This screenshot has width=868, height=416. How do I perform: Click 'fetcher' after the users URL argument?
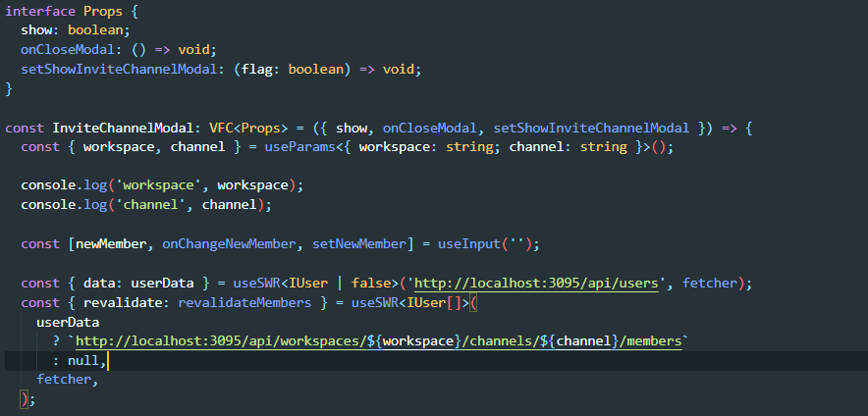[x=710, y=284]
